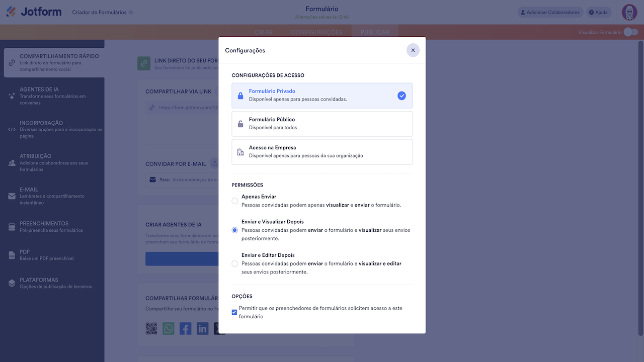Click the 'Configurações' dialog title
The height and width of the screenshot is (362, 644).
(245, 50)
